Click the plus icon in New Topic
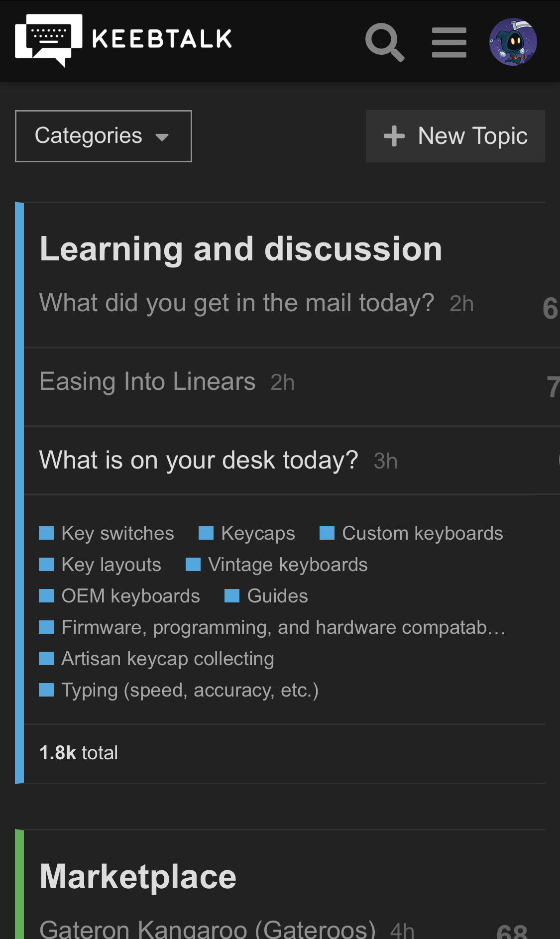Screen dimensions: 560x939 tap(394, 136)
